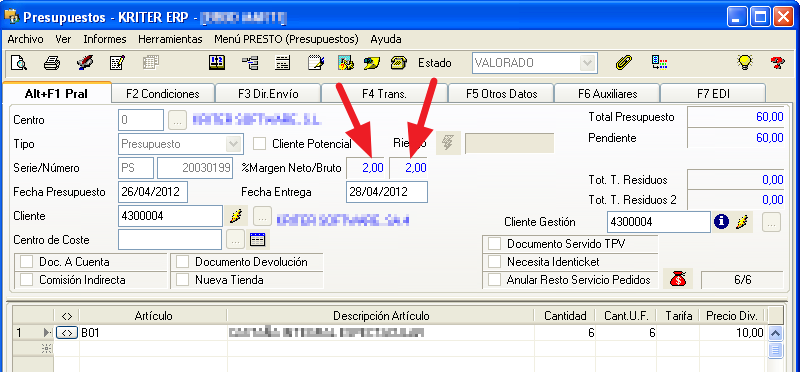Click the paperclip attachments icon

coord(623,63)
